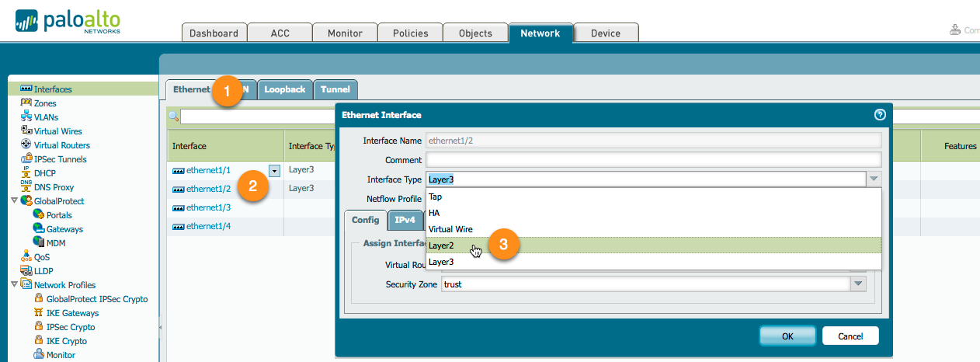980x362 pixels.
Task: Open the Interface Type dropdown arrow
Action: click(x=874, y=179)
